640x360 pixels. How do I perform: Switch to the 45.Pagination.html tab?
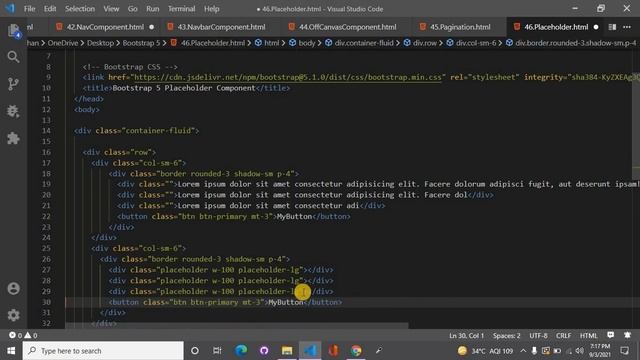[460, 27]
